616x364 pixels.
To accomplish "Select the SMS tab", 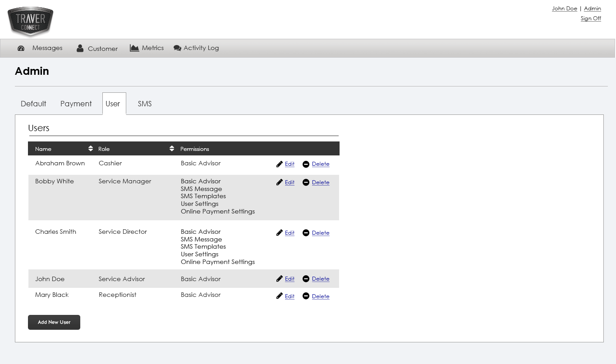I will point(145,104).
